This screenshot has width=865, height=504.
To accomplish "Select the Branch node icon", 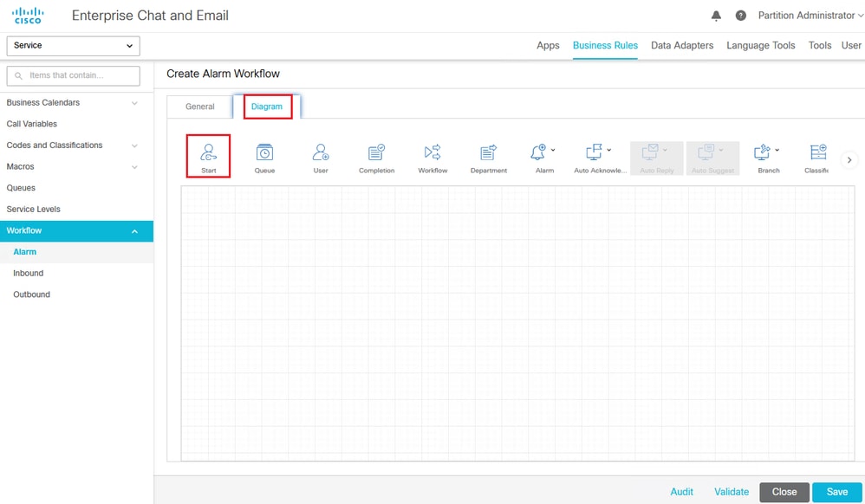I will click(x=763, y=152).
